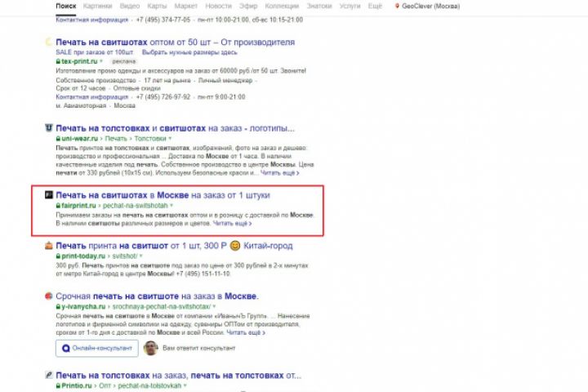Screen dimensions: 588x392
Task: Open Контактная информация link with phone 726-97-92
Action: coord(91,97)
